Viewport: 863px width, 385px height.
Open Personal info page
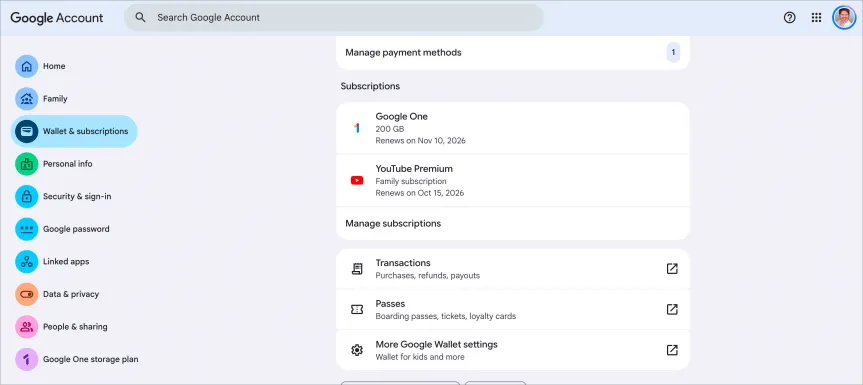(x=68, y=164)
